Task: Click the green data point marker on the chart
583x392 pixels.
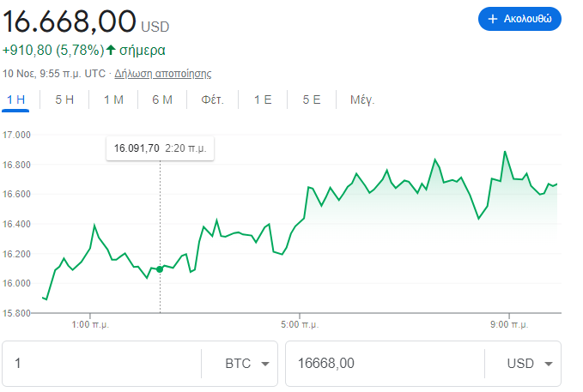Action: click(160, 269)
